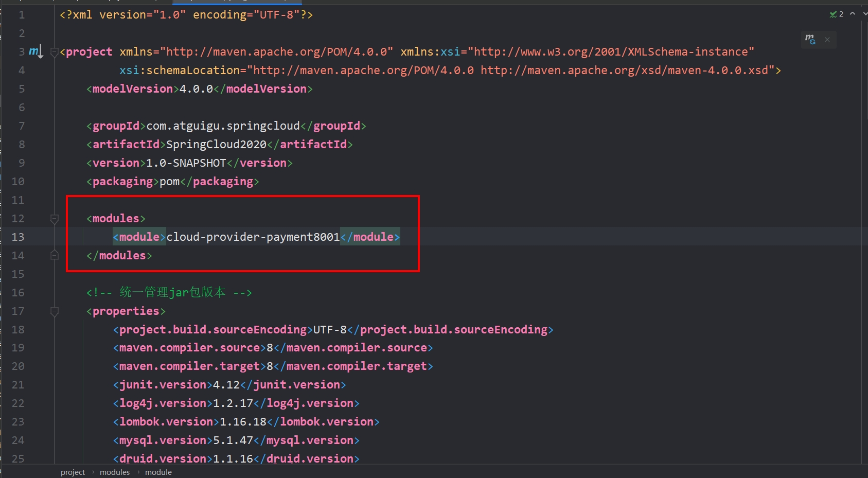Collapse the project tag fold marker

click(x=54, y=52)
